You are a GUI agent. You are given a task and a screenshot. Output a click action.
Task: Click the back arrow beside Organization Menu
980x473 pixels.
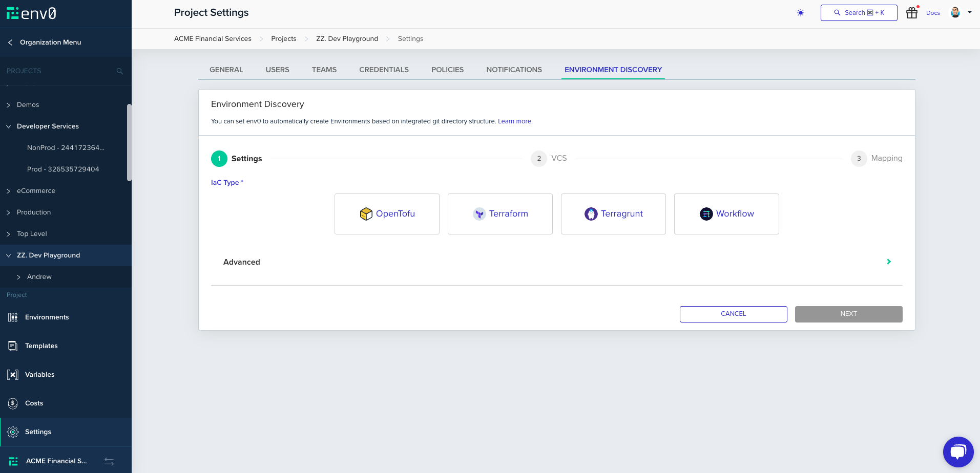click(10, 42)
